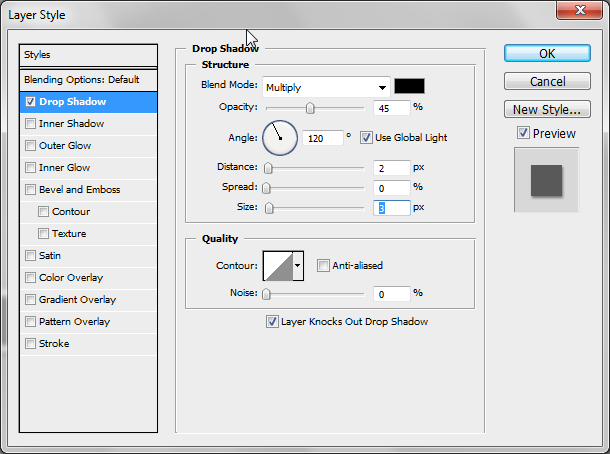
Task: Select Blending Options: Default entry
Action: point(88,80)
